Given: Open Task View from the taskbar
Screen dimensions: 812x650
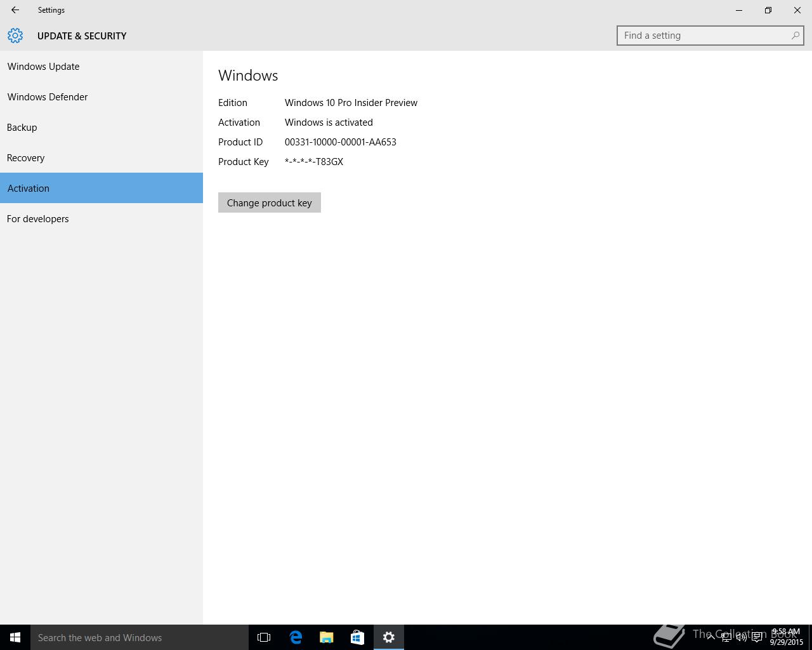Looking at the screenshot, I should coord(264,637).
